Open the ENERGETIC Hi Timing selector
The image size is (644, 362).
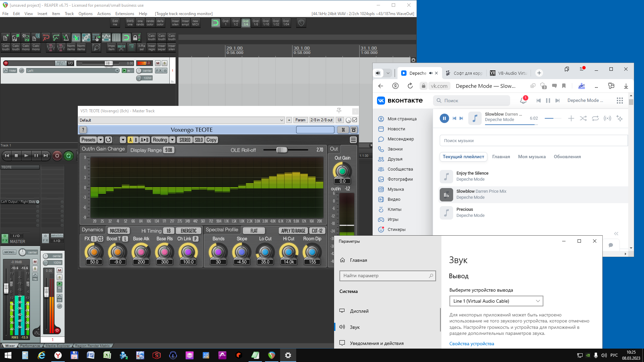point(189,231)
